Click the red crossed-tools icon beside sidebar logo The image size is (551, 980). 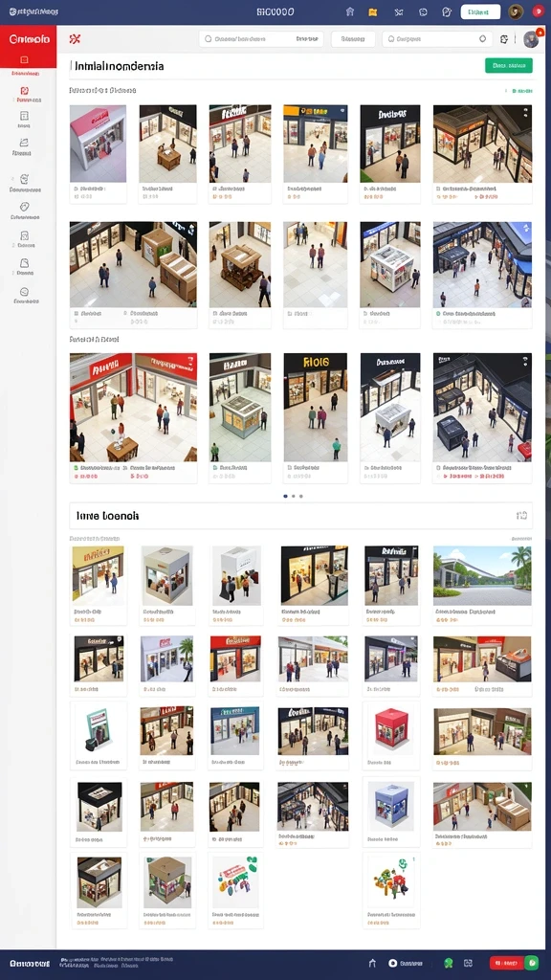75,39
